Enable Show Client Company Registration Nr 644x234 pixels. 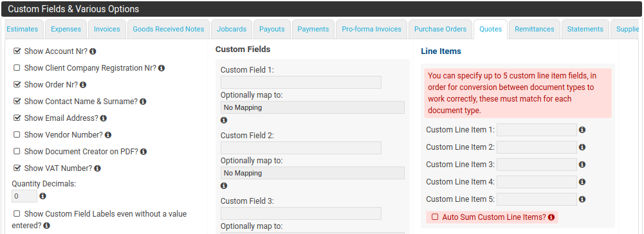(x=17, y=67)
